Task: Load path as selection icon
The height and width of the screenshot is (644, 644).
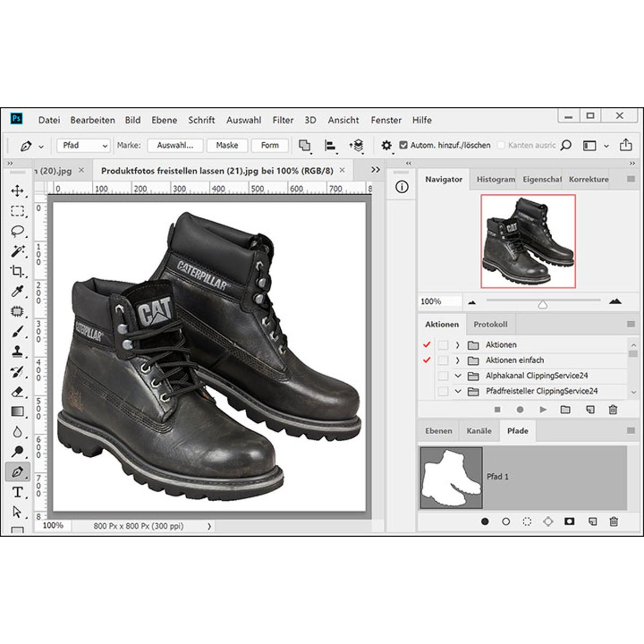Action: [527, 522]
